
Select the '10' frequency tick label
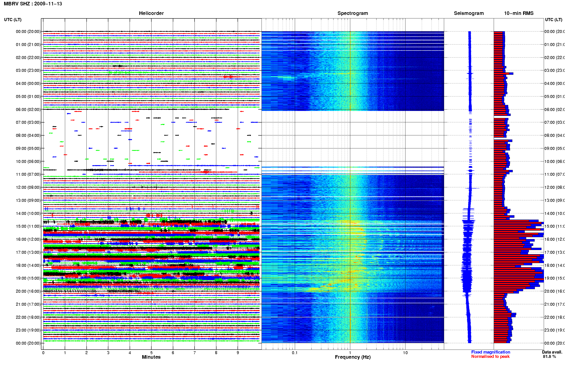405,353
